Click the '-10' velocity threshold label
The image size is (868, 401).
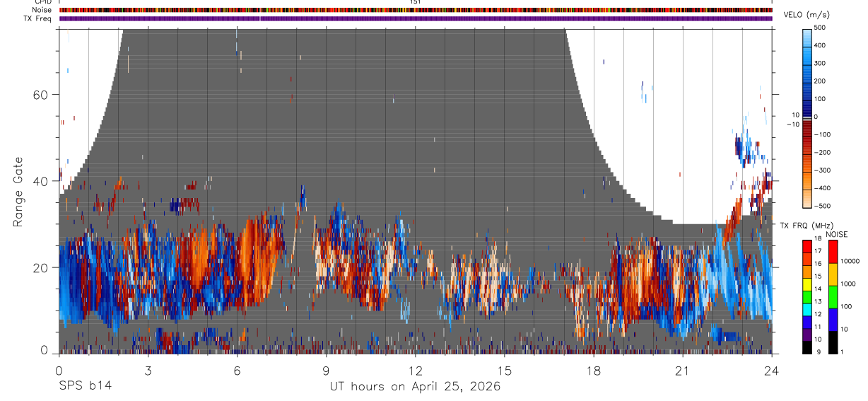pos(793,124)
